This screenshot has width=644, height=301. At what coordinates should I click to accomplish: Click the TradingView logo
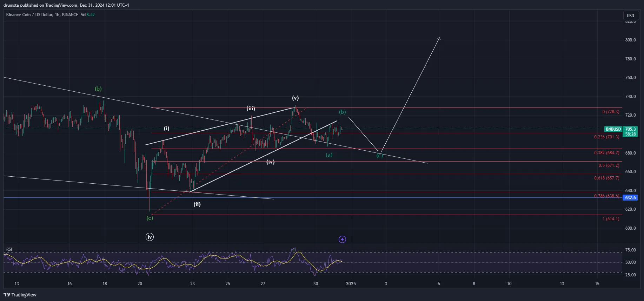click(x=20, y=295)
